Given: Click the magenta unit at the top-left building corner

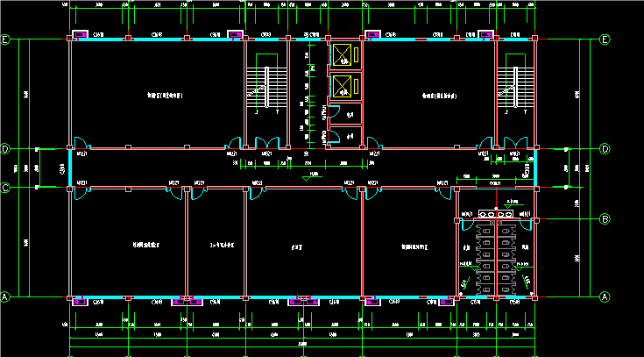Looking at the screenshot, I should (80, 35).
